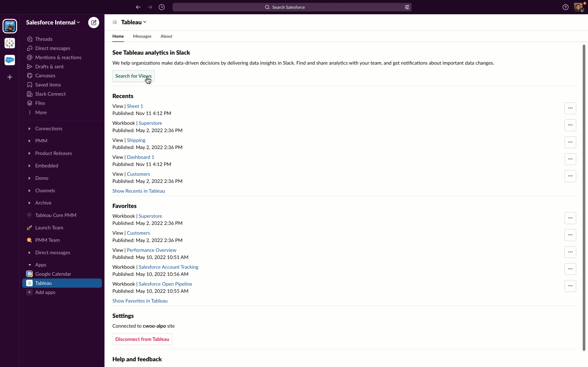Switch to the Messages tab
The height and width of the screenshot is (367, 588).
(142, 36)
